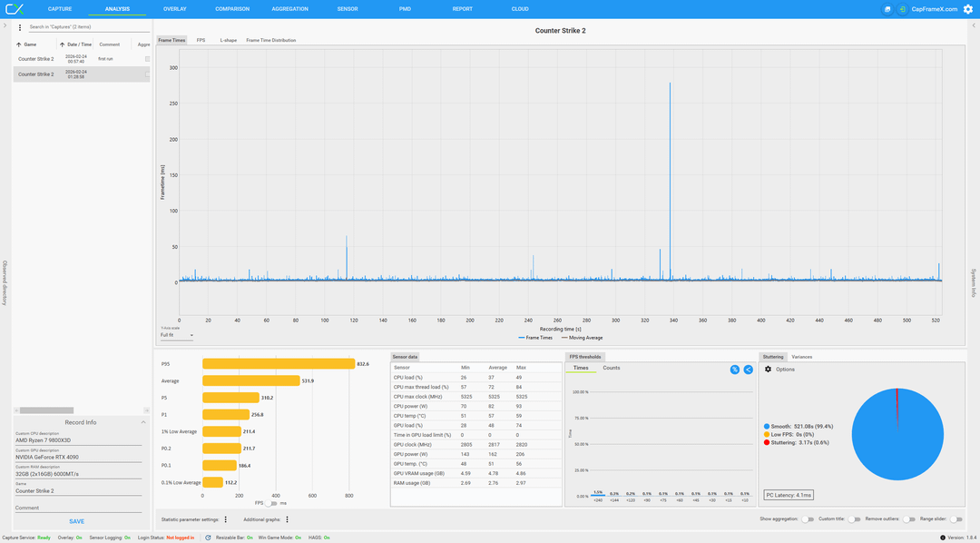Select the L-shape graph tab
The height and width of the screenshot is (543, 980).
click(228, 40)
